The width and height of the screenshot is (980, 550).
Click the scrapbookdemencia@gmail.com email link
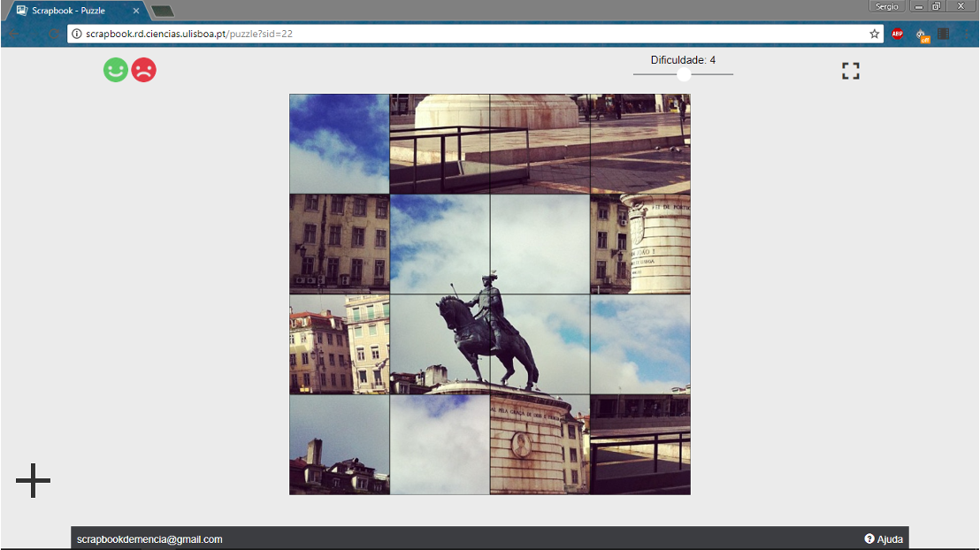pyautogui.click(x=149, y=539)
